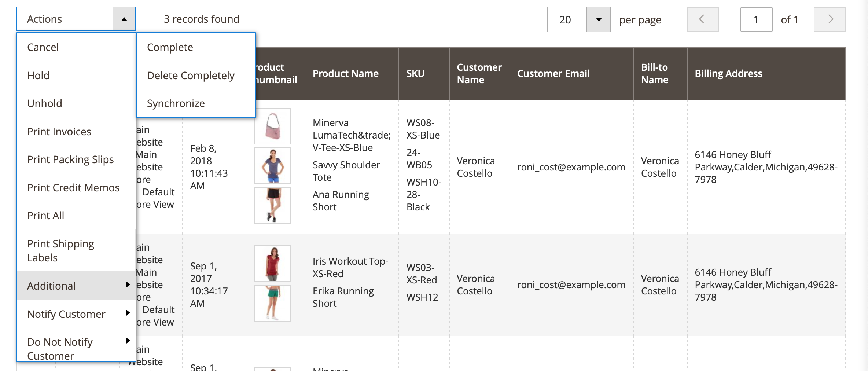The width and height of the screenshot is (868, 371).
Task: Click the Feb 8, 2018 purchase date
Action: tap(209, 167)
